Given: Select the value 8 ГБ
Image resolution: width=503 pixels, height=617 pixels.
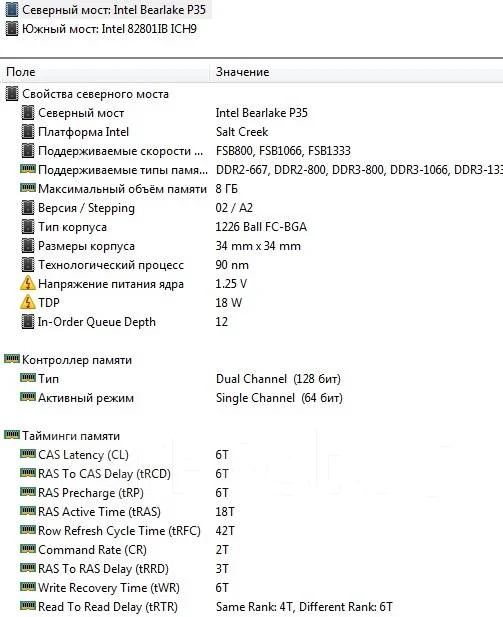Looking at the screenshot, I should [226, 189].
